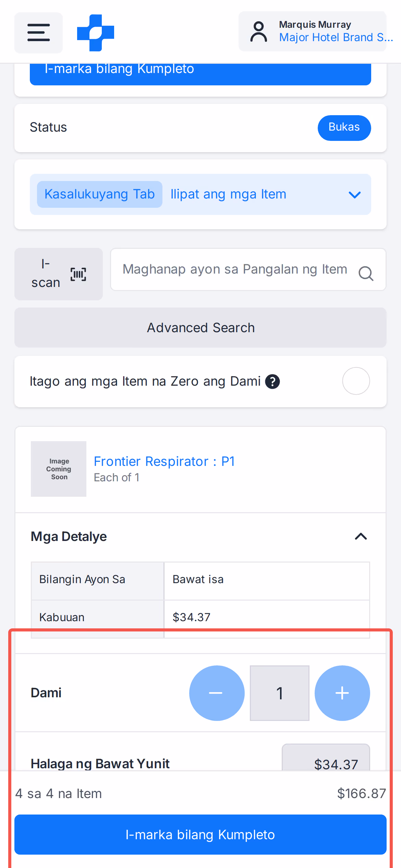Choose Ilipat ang mga Item option
Image resolution: width=401 pixels, height=868 pixels.
[x=228, y=194]
